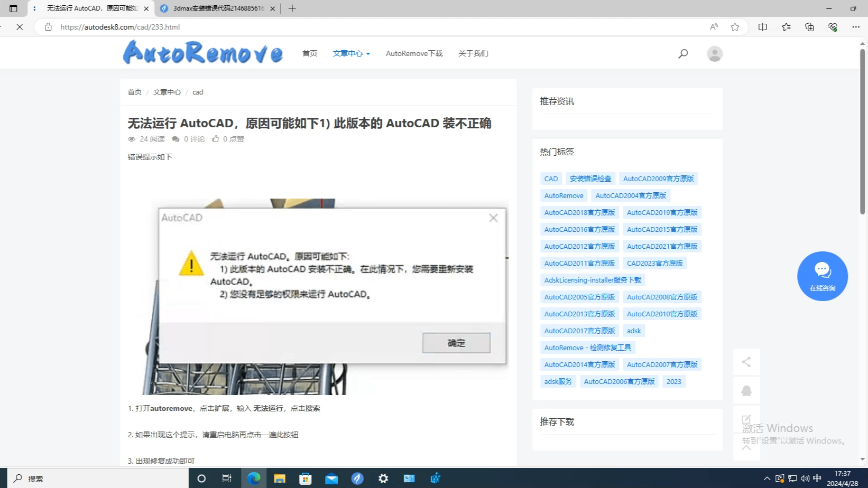Click the AutoCAD2021官方原版 tag
The width and height of the screenshot is (868, 488).
click(x=662, y=246)
